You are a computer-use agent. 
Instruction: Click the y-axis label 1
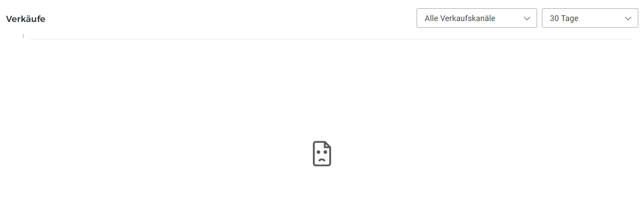23,36
